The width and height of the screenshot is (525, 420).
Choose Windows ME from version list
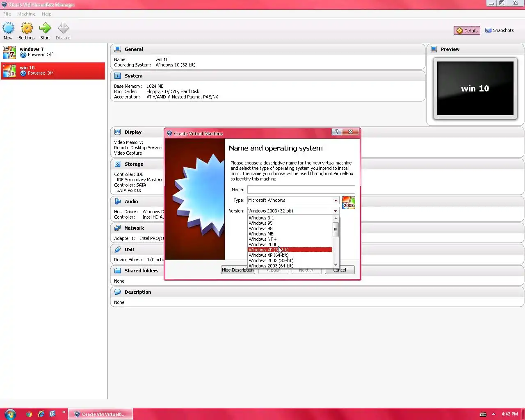pos(290,234)
